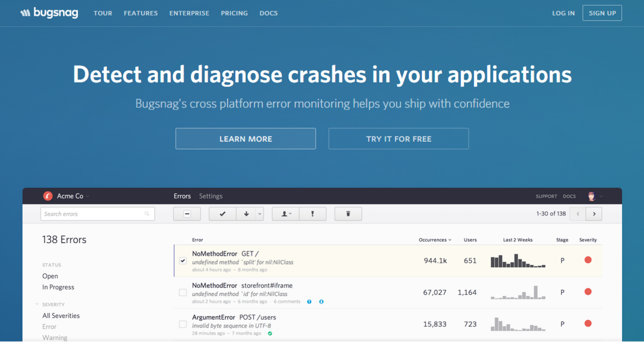Switch to the Settings tab

coord(210,196)
